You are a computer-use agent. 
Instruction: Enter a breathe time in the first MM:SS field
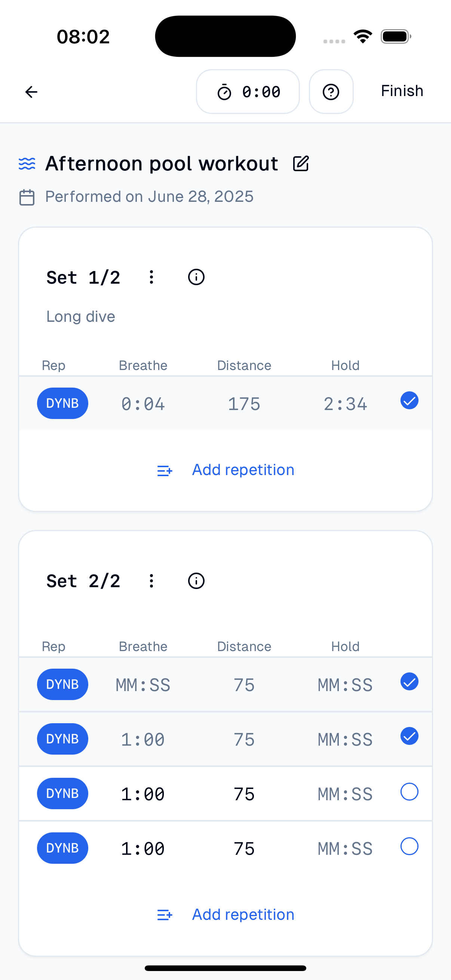pyautogui.click(x=143, y=684)
